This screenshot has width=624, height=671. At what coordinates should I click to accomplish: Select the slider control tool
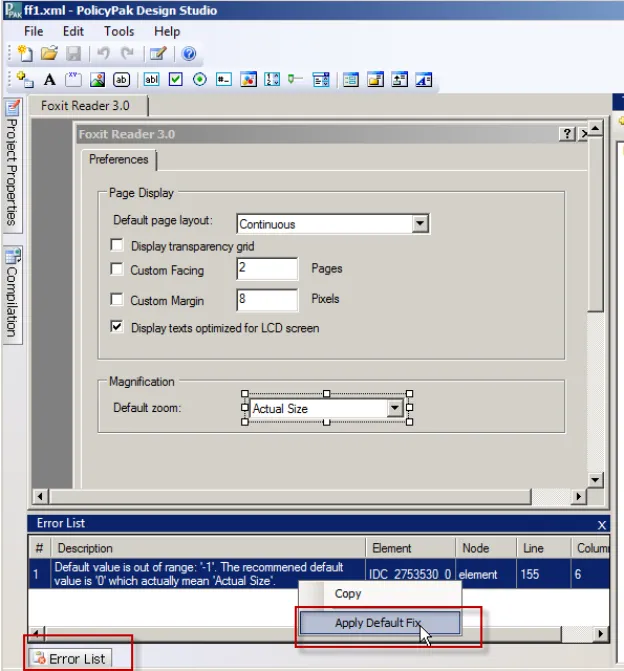295,79
